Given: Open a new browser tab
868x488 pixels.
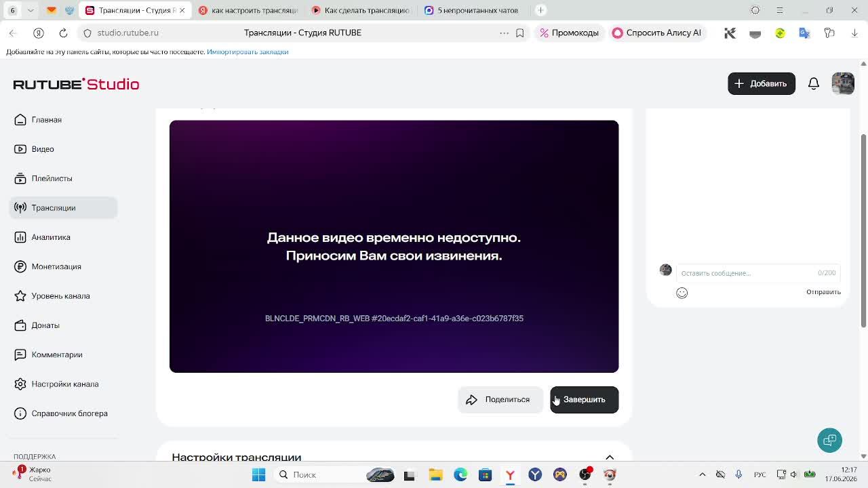Looking at the screenshot, I should tap(540, 10).
